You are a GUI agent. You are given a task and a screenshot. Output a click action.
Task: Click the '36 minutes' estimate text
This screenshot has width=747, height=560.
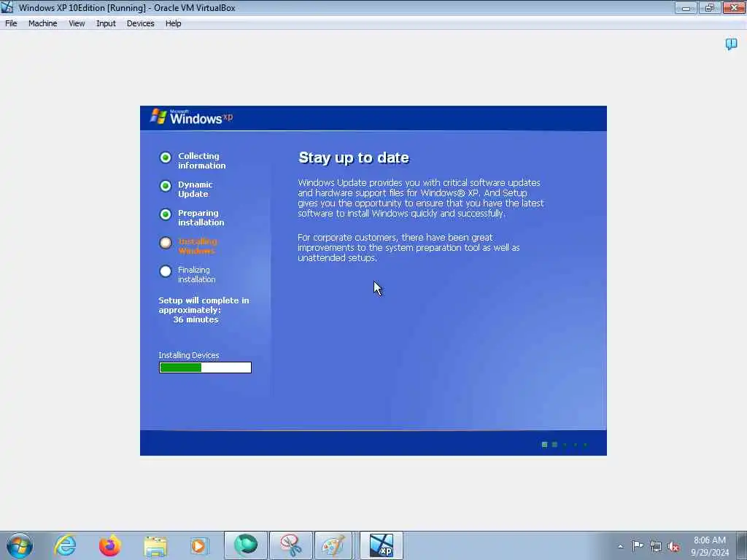196,319
